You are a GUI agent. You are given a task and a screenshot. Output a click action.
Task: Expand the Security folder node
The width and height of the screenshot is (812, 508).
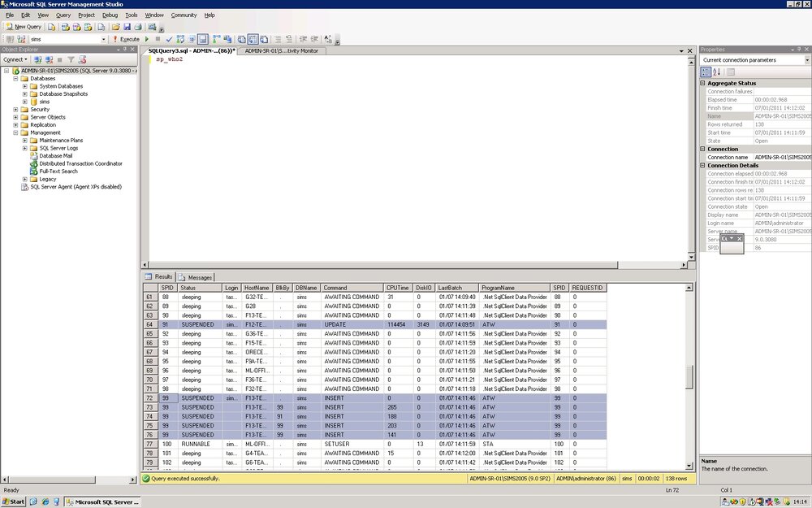click(x=15, y=110)
